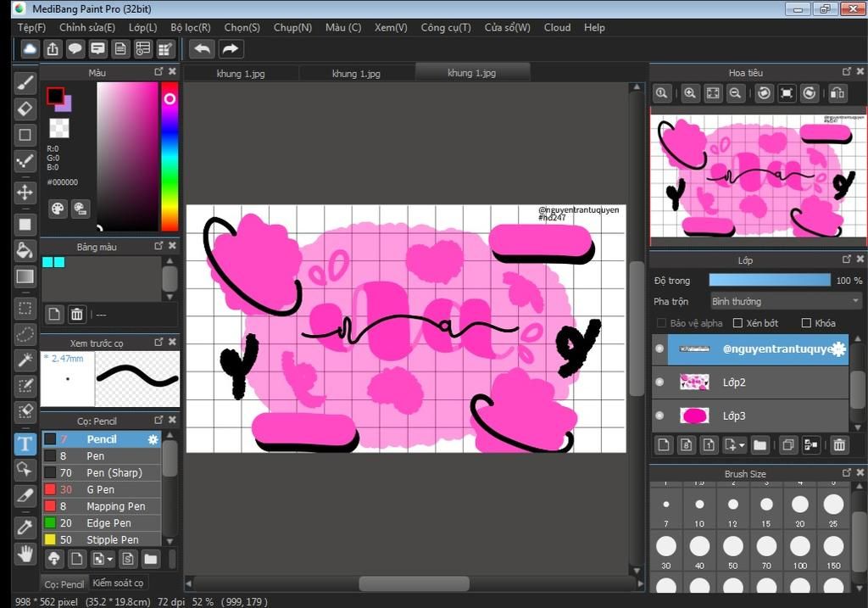
Task: Open the Help menu
Action: (x=594, y=27)
